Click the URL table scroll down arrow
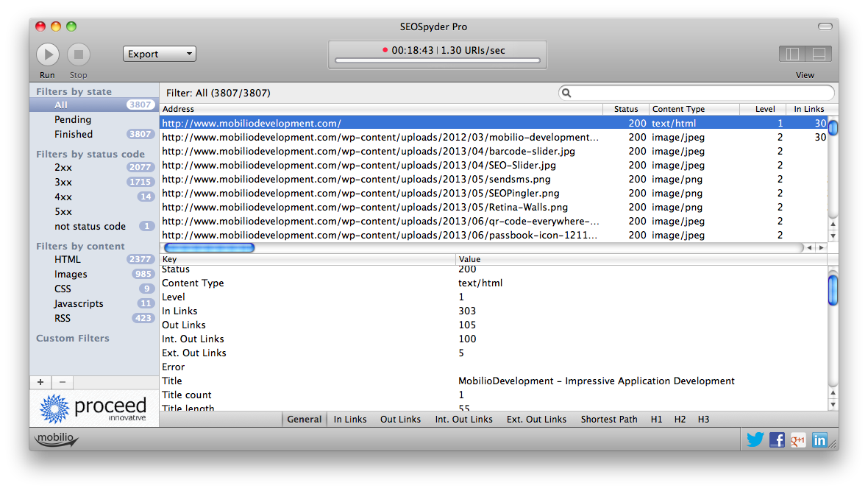Screen dimensions: 868x491 click(833, 236)
